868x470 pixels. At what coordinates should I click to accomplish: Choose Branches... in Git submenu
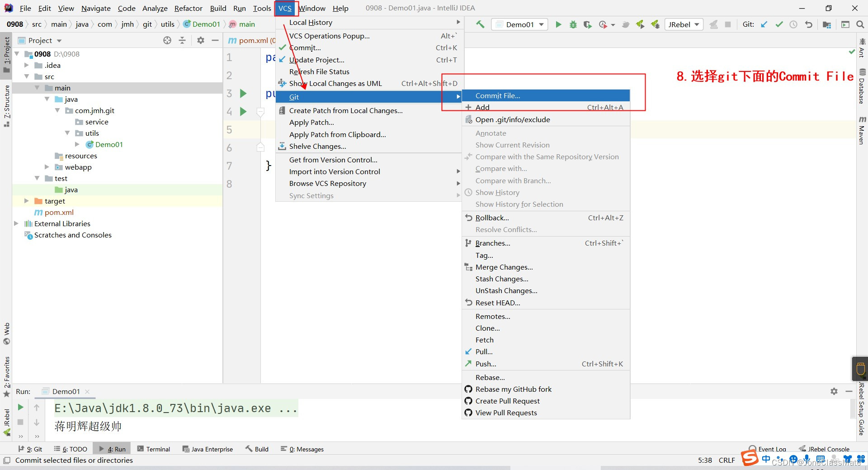coord(546,243)
